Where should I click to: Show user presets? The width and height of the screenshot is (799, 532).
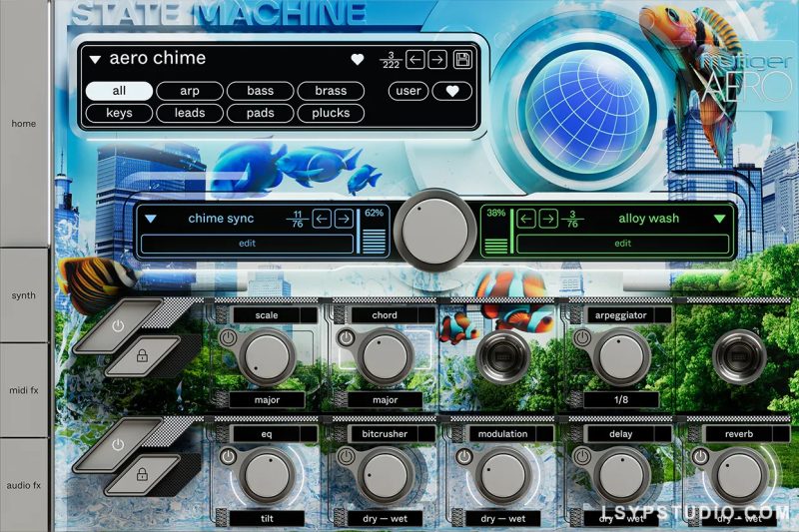point(408,91)
